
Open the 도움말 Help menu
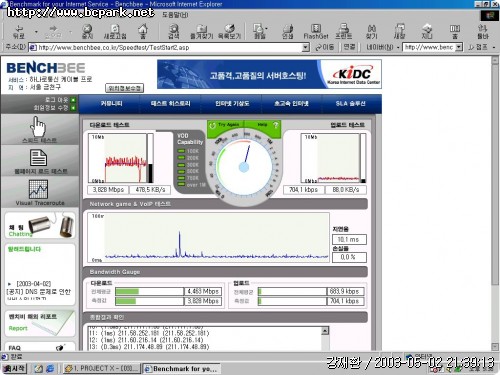click(x=175, y=15)
